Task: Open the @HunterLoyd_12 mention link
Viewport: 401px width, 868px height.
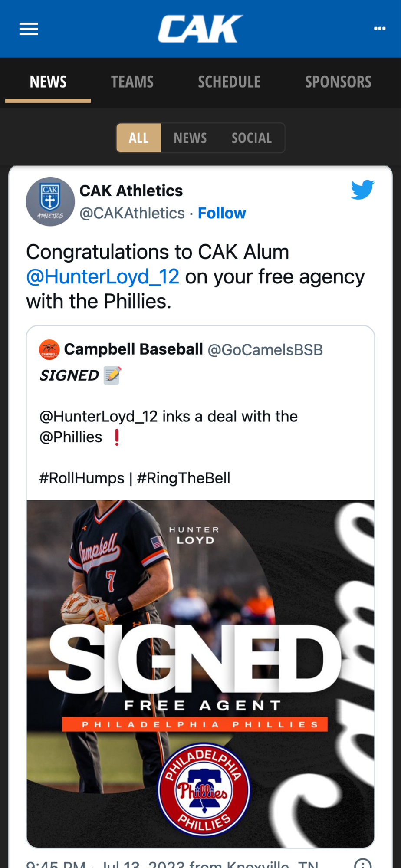Action: [103, 276]
